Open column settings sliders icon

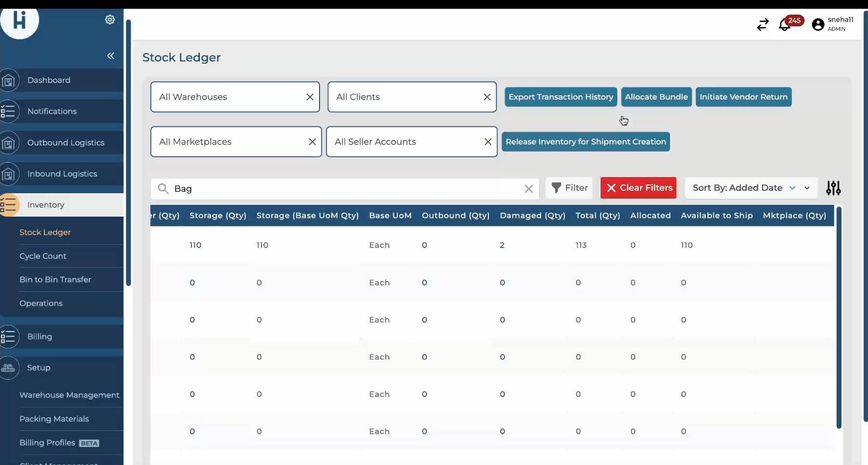click(833, 188)
